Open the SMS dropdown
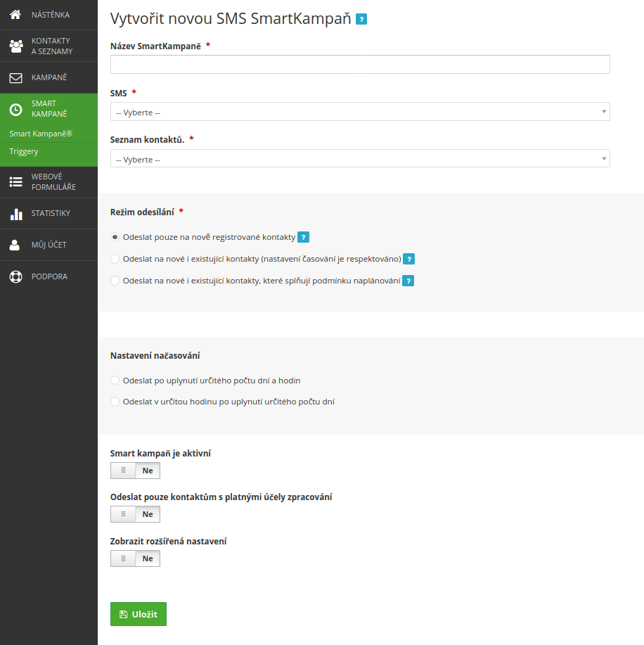 [x=360, y=112]
